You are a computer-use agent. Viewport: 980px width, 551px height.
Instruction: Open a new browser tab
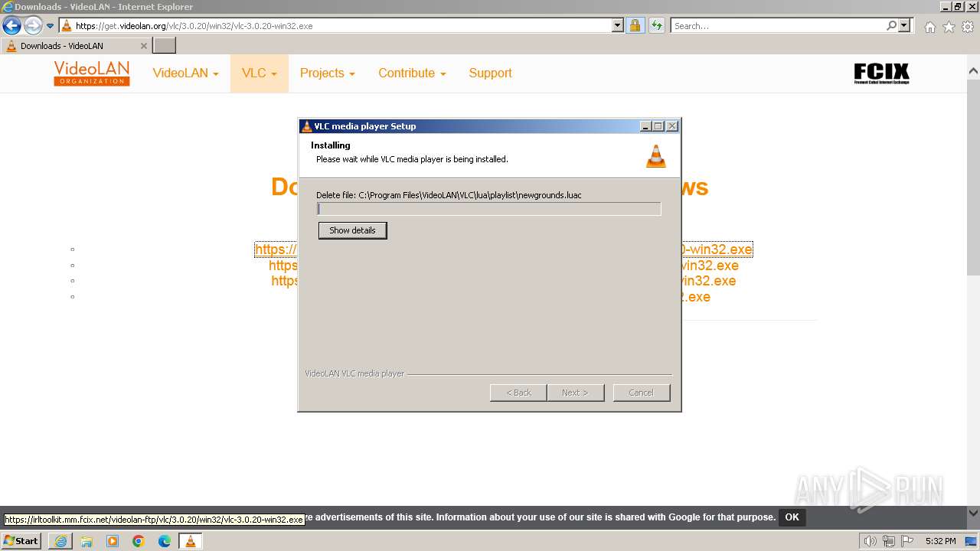click(165, 46)
